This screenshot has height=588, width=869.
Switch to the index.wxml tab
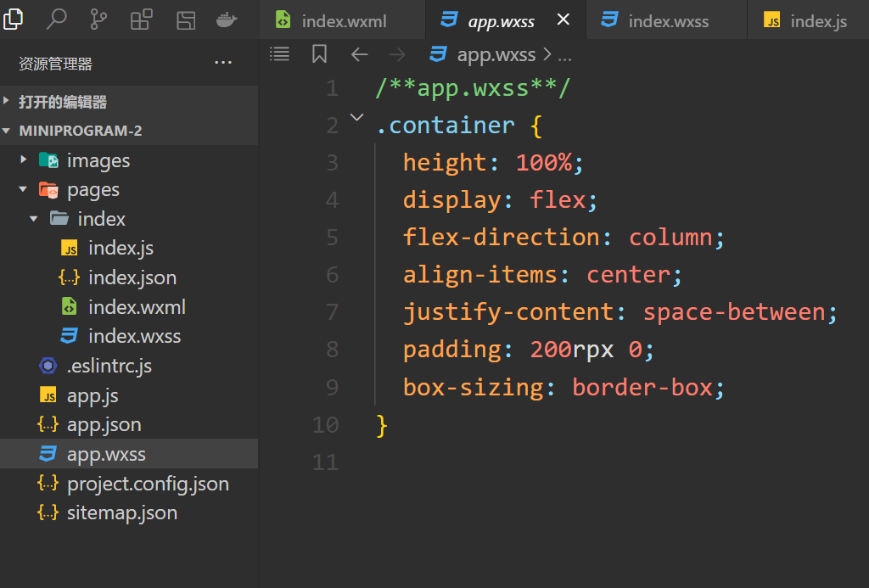(x=342, y=20)
